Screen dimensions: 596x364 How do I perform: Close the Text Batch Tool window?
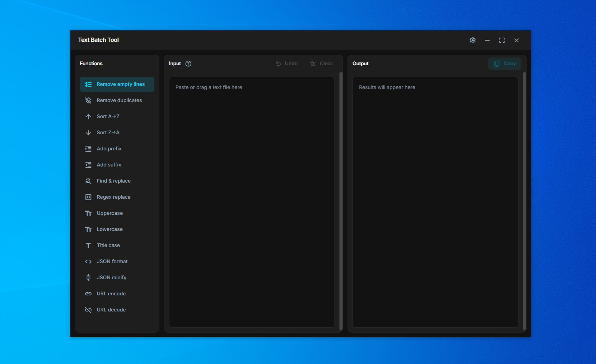pyautogui.click(x=517, y=40)
